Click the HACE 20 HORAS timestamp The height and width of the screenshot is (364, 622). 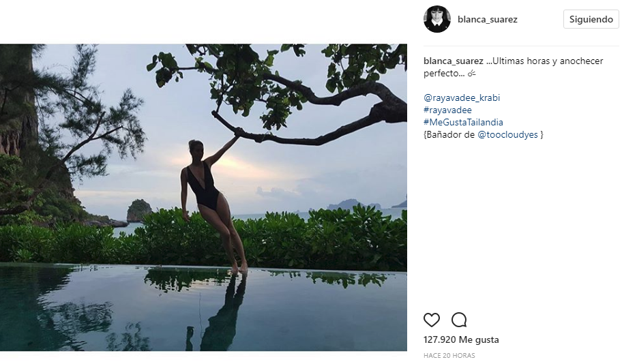click(449, 356)
